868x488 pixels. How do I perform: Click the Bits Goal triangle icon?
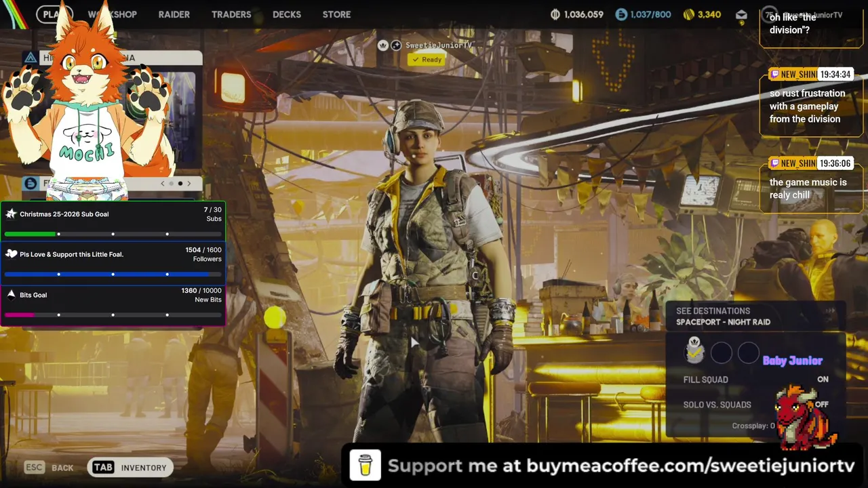tap(11, 294)
